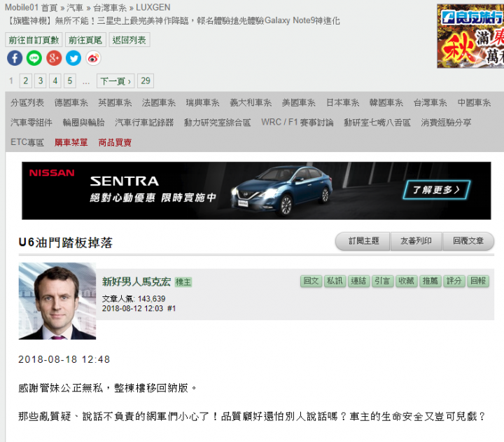The width and height of the screenshot is (504, 442).
Task: Open ETC專區 section
Action: click(27, 142)
